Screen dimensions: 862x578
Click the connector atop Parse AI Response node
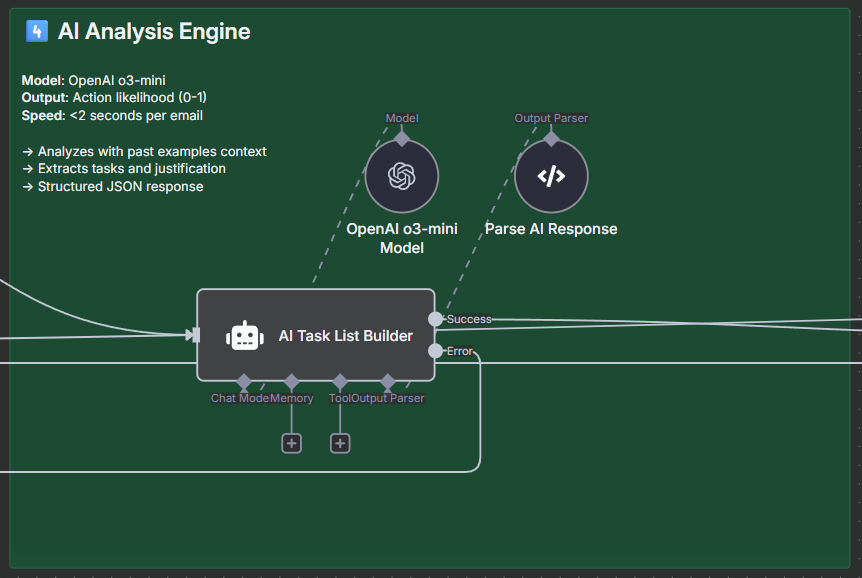(551, 139)
